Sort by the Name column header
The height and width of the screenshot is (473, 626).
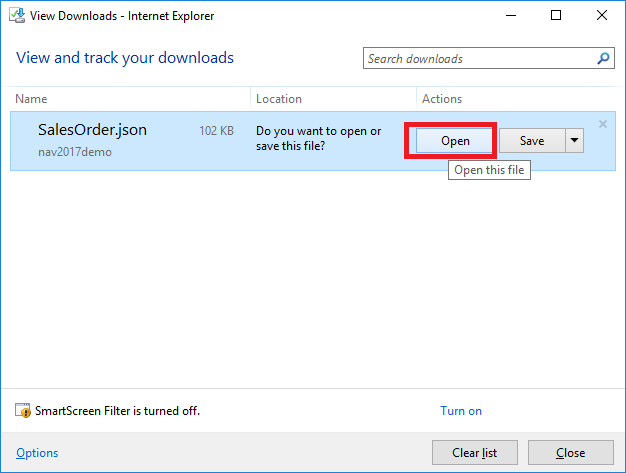[31, 99]
